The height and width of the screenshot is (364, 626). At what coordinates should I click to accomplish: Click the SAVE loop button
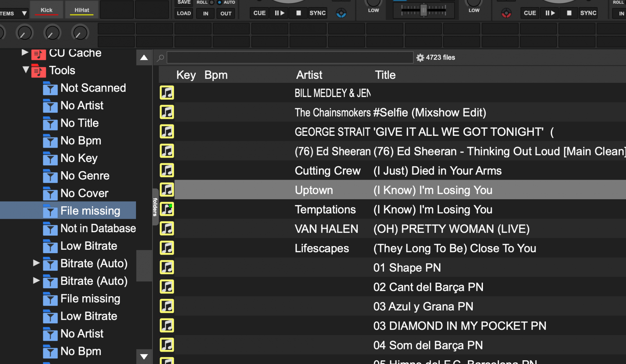click(x=184, y=2)
